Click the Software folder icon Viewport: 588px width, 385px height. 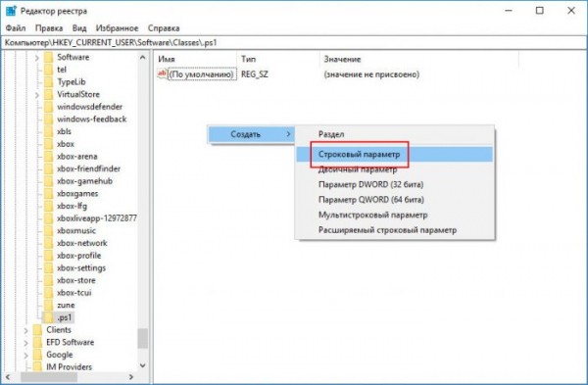[x=48, y=57]
